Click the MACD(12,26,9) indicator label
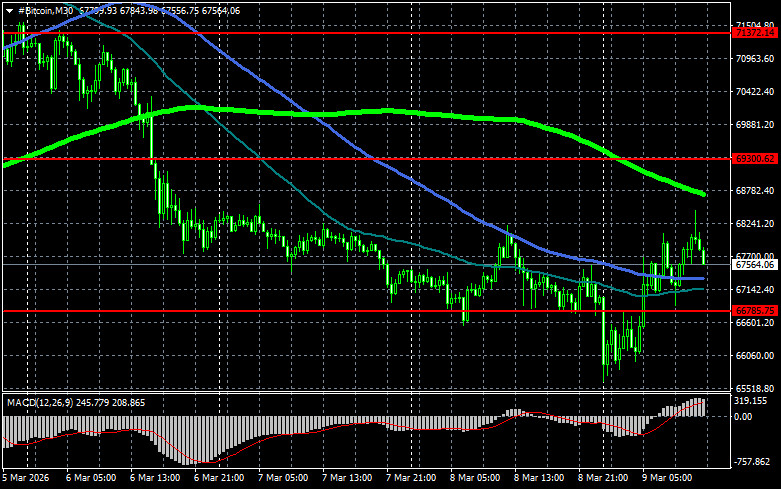Screen dimensions: 781x489 (40, 402)
